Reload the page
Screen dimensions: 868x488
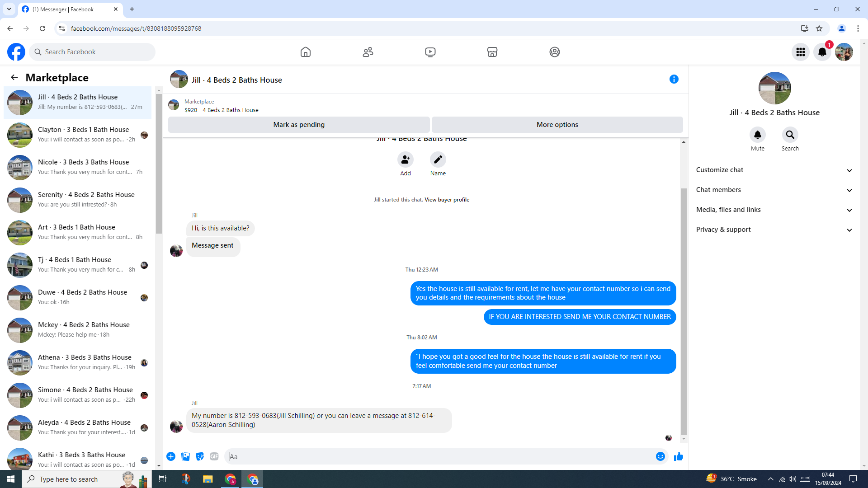click(42, 28)
